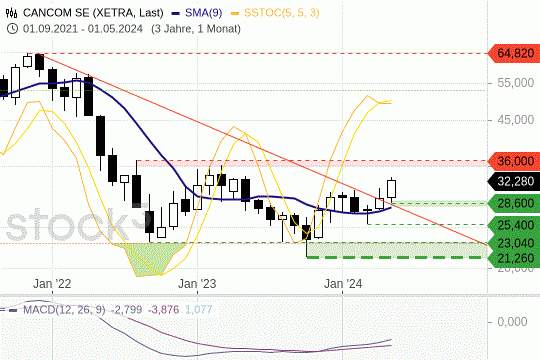Select the red 64,820 price label
The height and width of the screenshot is (360, 540).
tap(514, 53)
